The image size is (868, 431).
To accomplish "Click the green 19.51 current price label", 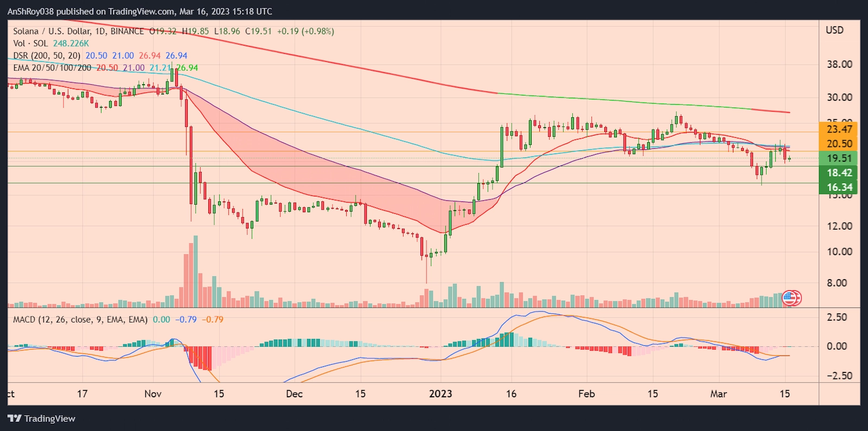I will coord(839,159).
